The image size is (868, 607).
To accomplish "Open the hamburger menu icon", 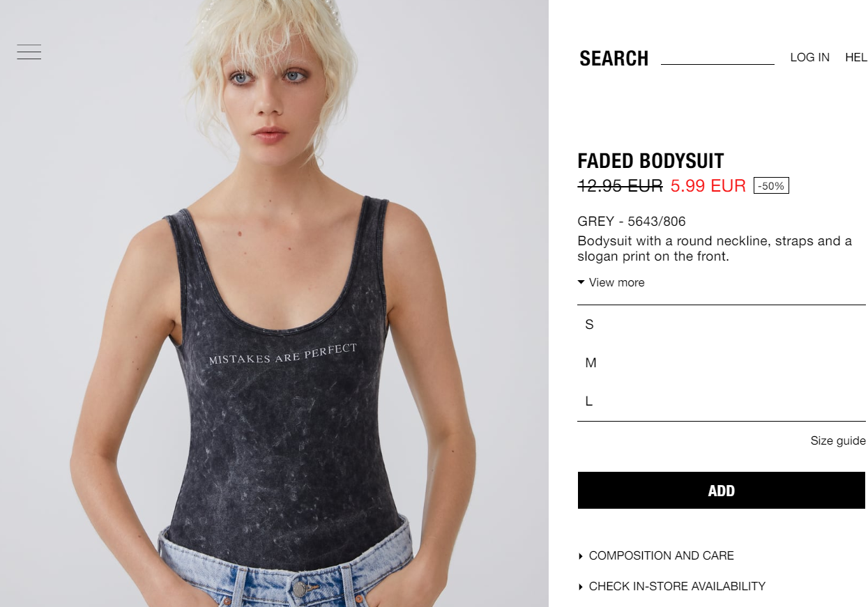I will click(x=29, y=52).
